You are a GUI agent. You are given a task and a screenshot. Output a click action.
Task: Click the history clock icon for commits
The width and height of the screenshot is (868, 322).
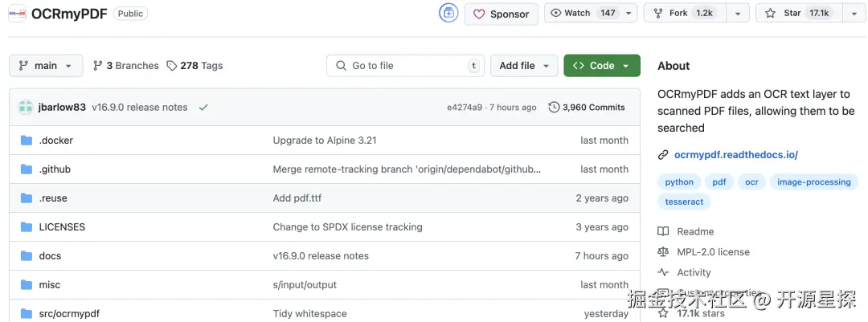(554, 108)
